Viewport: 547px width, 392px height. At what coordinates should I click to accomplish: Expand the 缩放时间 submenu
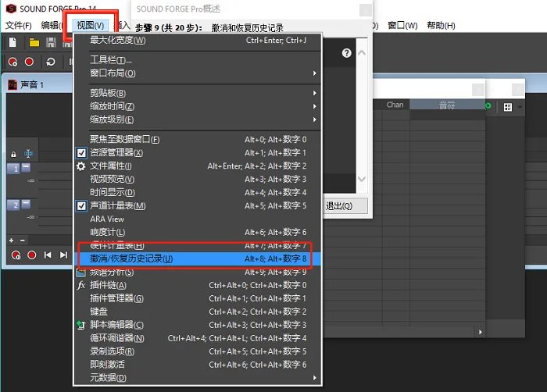pos(198,106)
